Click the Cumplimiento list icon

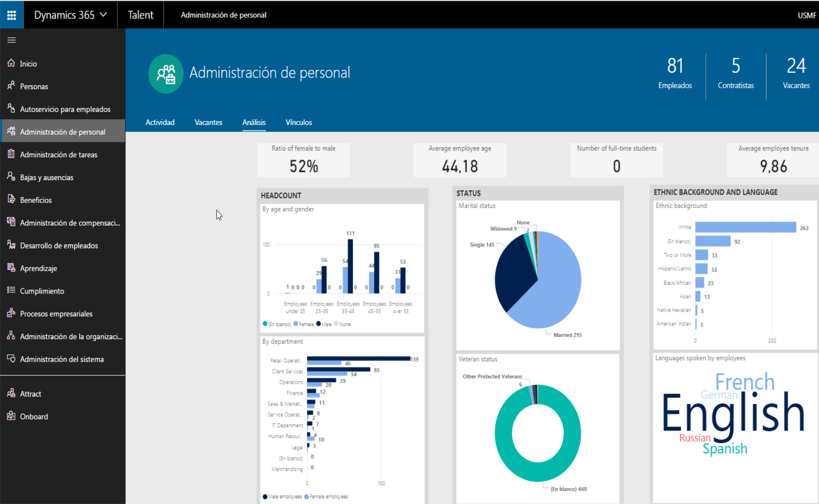(11, 290)
